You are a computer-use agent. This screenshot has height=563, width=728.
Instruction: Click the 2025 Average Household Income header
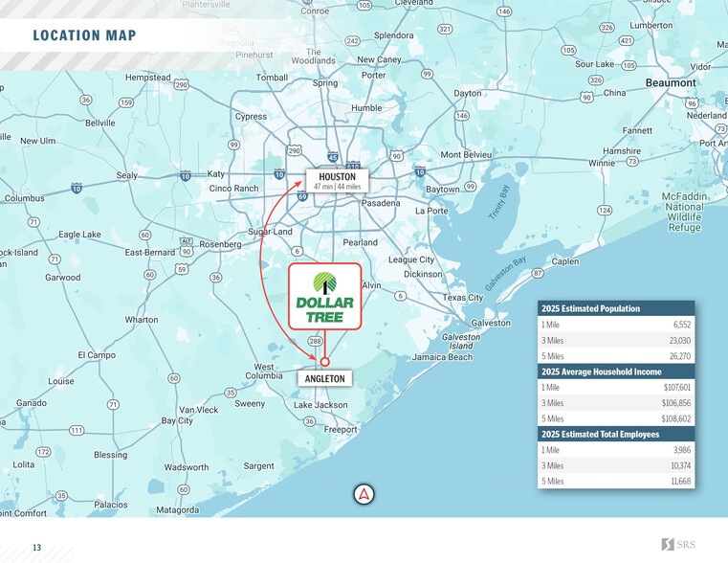click(x=616, y=372)
